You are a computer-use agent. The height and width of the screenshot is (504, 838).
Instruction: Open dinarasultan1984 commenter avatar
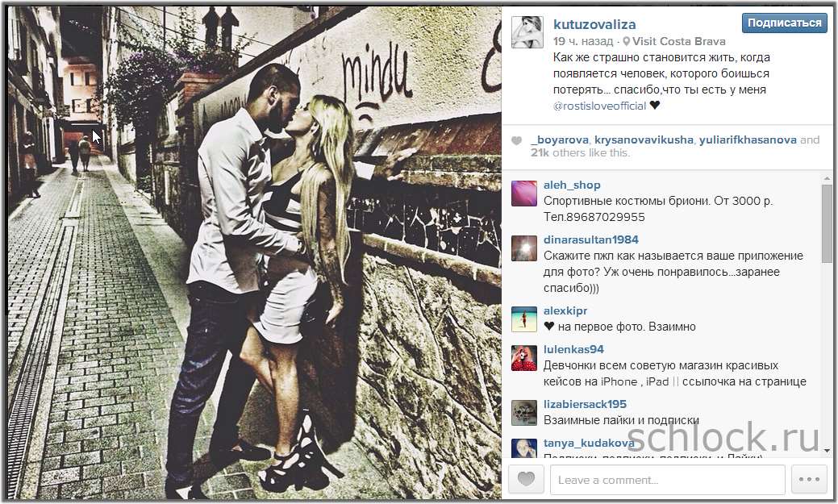coord(523,248)
